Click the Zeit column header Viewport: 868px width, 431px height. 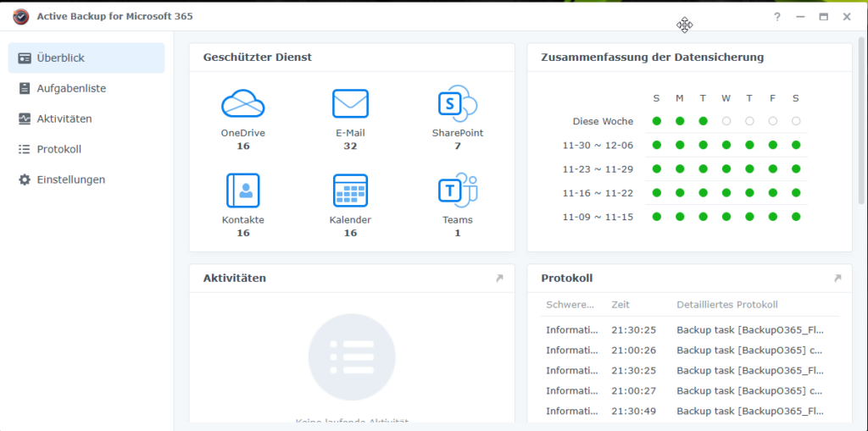620,305
